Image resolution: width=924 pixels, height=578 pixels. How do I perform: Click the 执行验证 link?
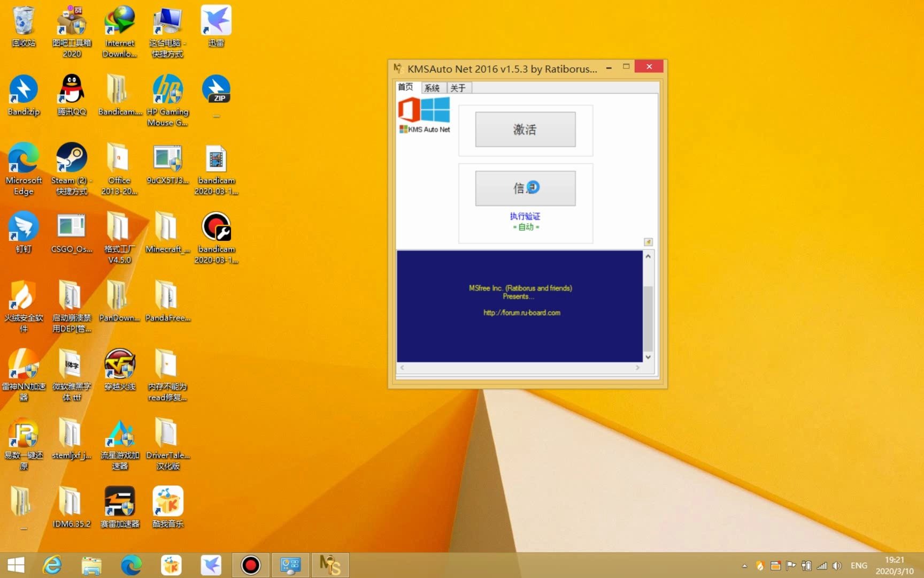click(x=525, y=216)
